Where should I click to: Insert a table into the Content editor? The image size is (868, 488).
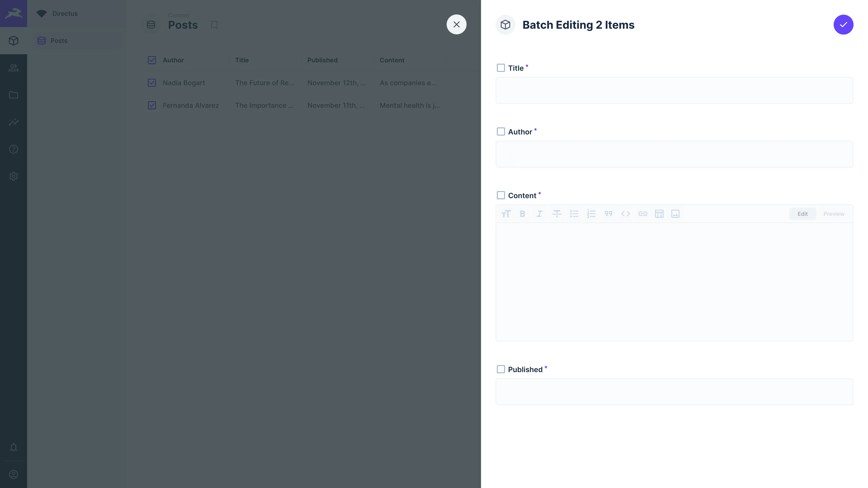coord(660,213)
